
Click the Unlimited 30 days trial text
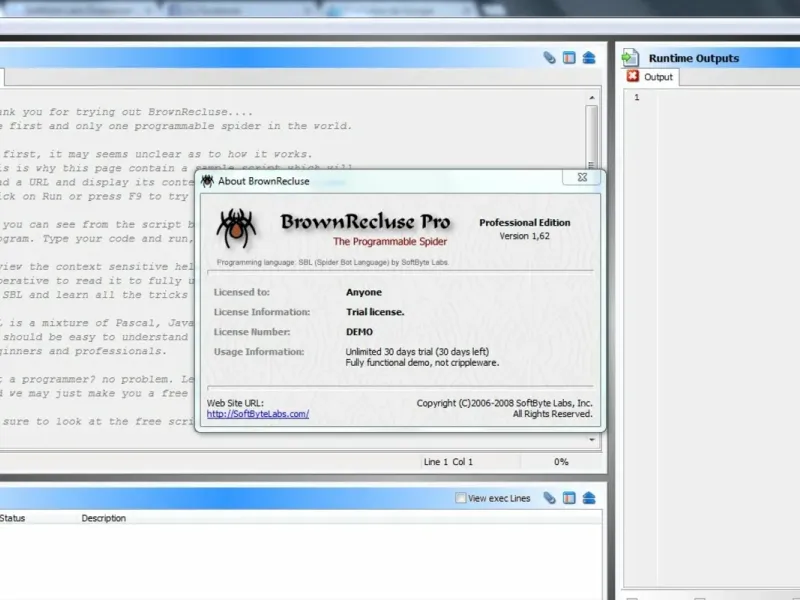click(x=417, y=352)
